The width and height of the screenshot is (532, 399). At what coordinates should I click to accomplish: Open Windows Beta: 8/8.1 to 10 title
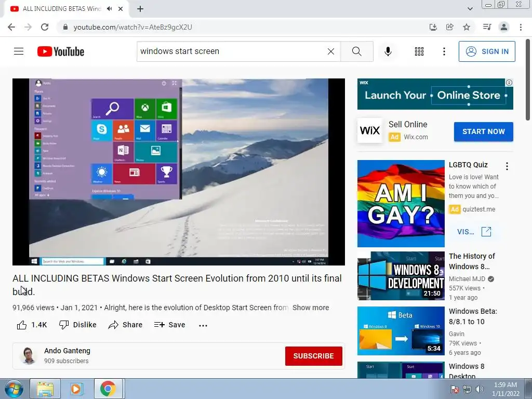point(473,316)
